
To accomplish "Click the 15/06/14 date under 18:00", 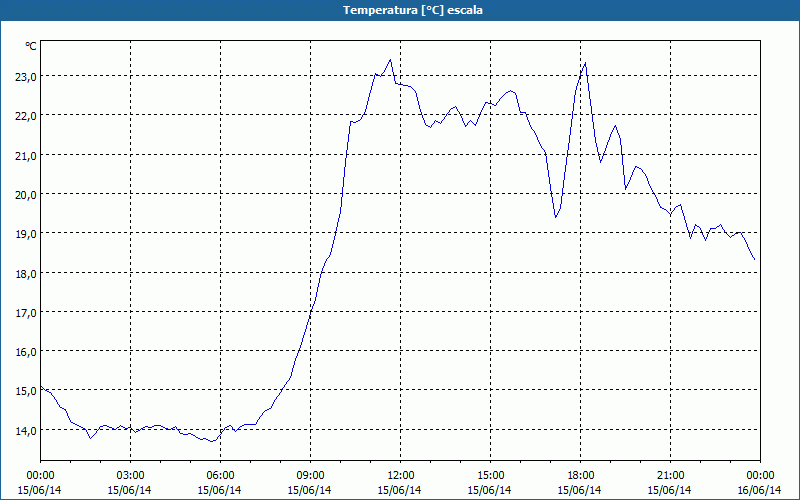I will (580, 490).
